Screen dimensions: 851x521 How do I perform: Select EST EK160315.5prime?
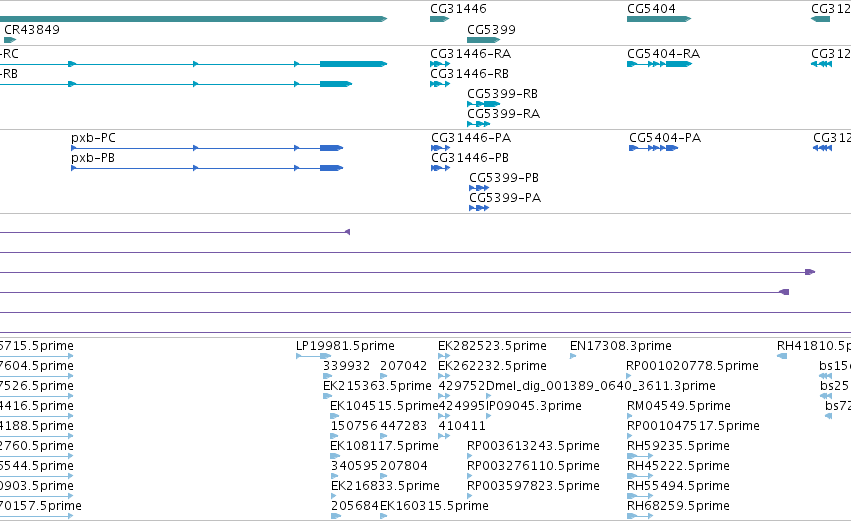click(434, 506)
